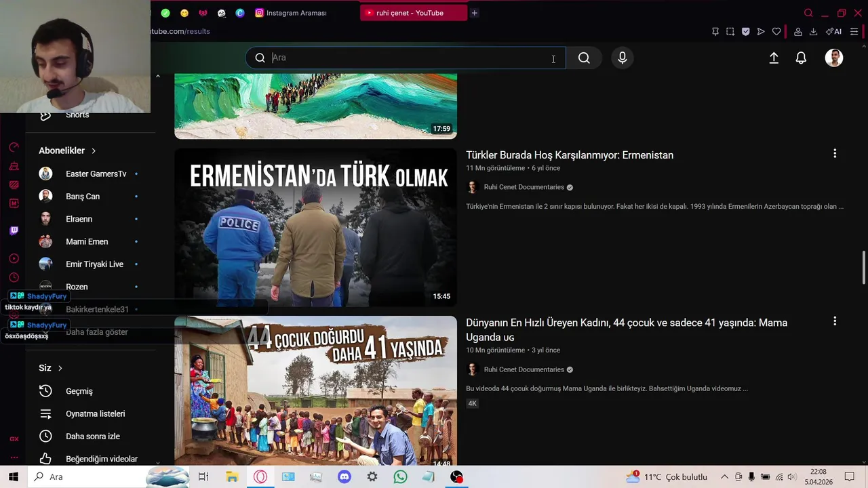
Task: Click the YouTube search input field
Action: pos(407,58)
